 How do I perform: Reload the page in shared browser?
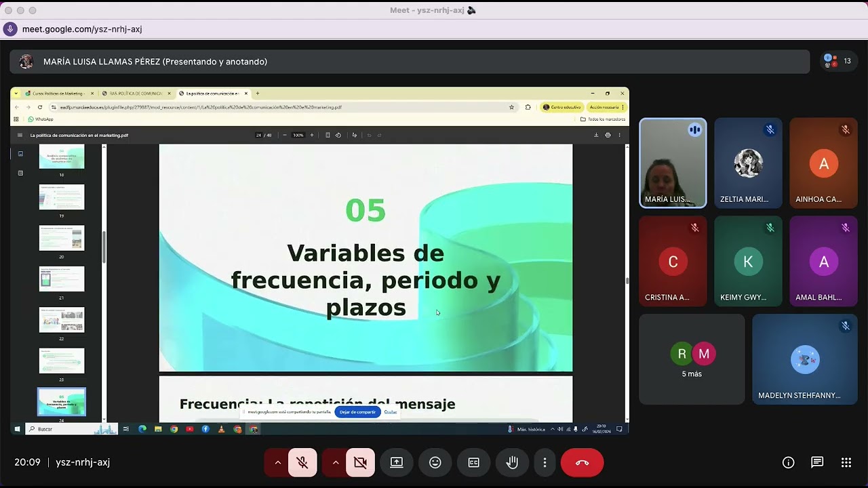(x=40, y=107)
